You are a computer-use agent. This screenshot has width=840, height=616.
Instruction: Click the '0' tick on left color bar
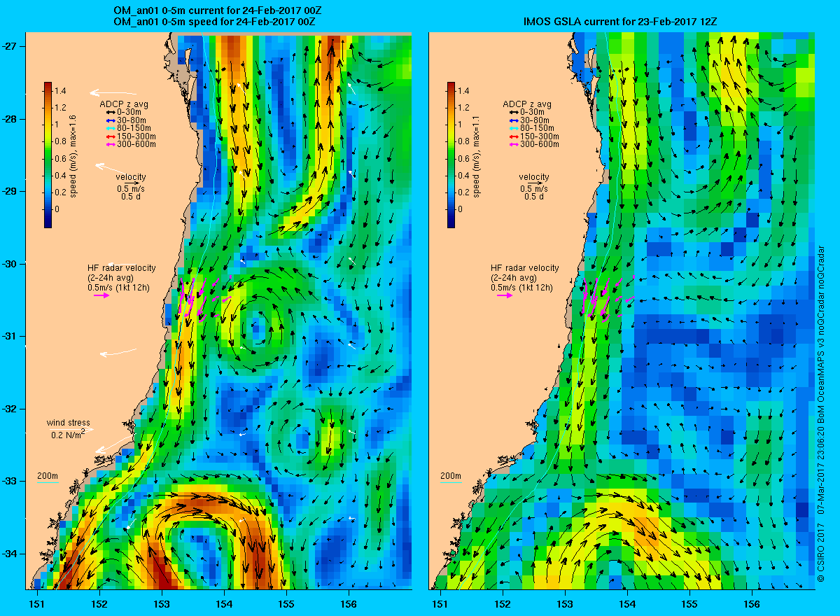tap(58, 209)
